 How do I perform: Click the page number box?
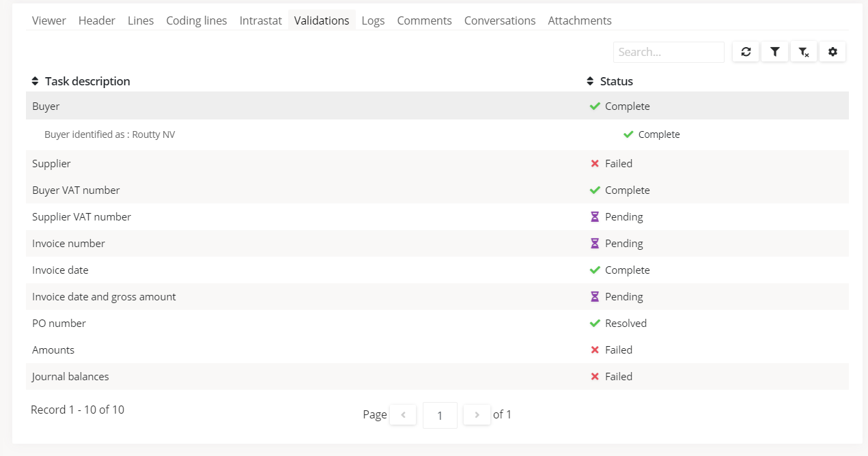pos(440,415)
